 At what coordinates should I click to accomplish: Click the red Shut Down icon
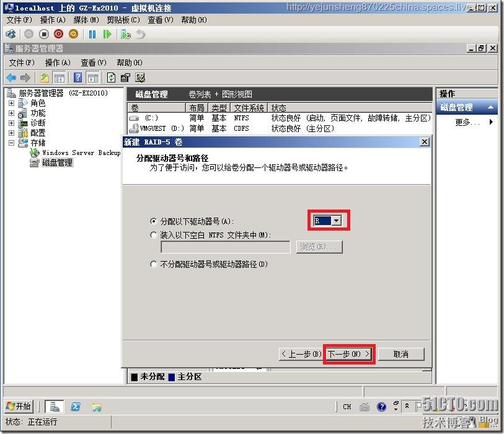pos(58,34)
